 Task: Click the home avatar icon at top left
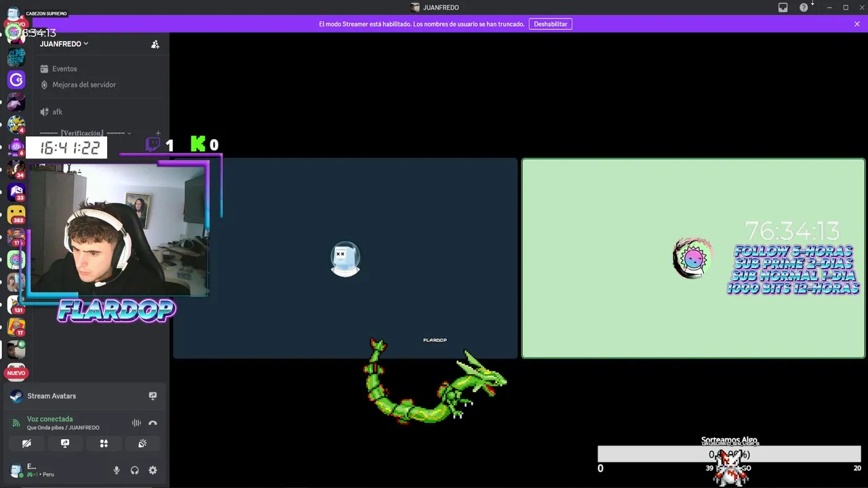tap(14, 12)
